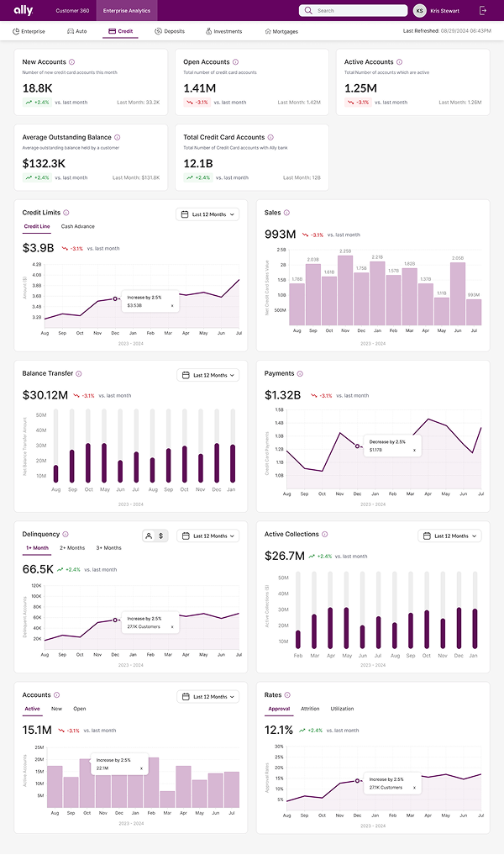The height and width of the screenshot is (855, 504).
Task: Click info icon next to Credit Limits
Action: tap(66, 213)
